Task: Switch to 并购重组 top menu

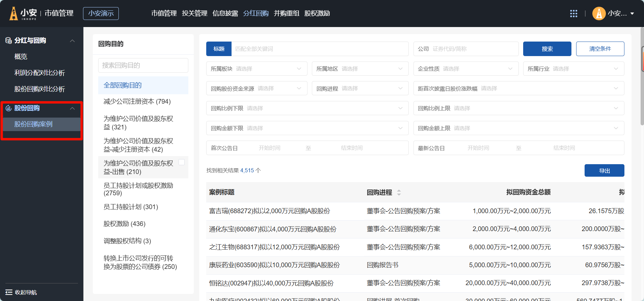Action: [x=286, y=14]
